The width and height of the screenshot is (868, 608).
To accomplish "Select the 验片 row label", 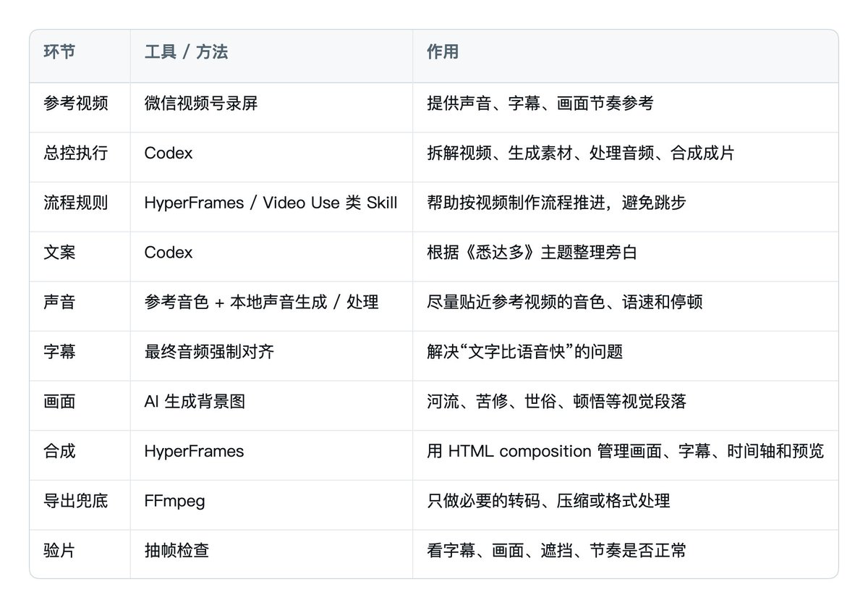I will pos(59,550).
